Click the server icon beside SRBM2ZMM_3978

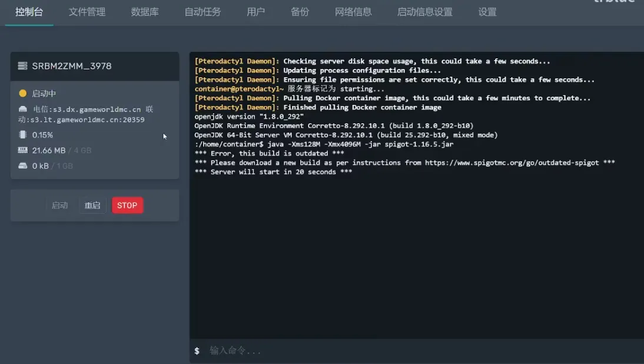(22, 66)
